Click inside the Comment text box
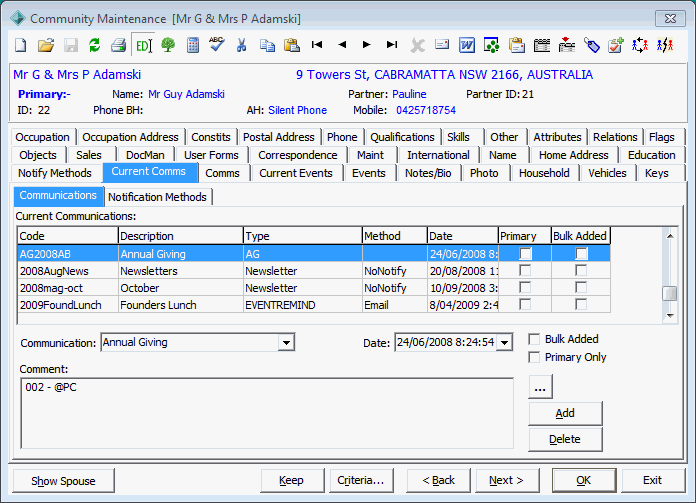 point(267,413)
